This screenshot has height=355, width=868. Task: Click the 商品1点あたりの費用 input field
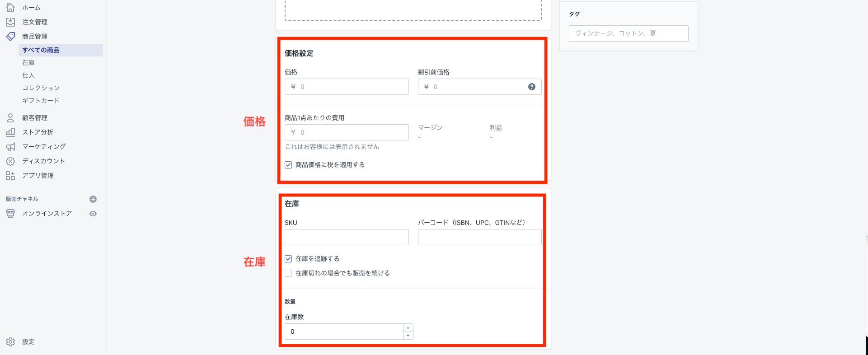coord(347,132)
